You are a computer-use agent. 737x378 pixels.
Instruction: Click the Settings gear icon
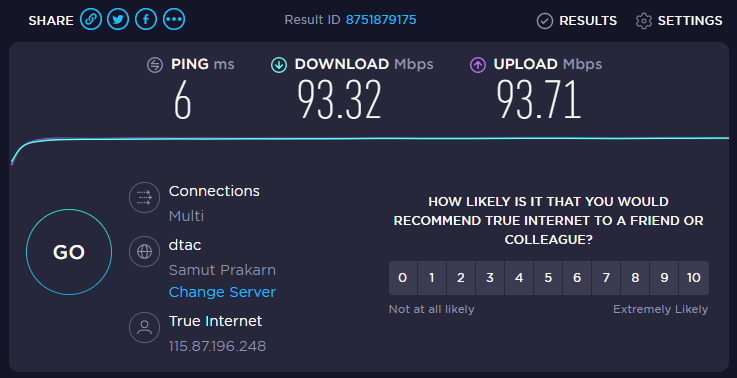coord(643,21)
